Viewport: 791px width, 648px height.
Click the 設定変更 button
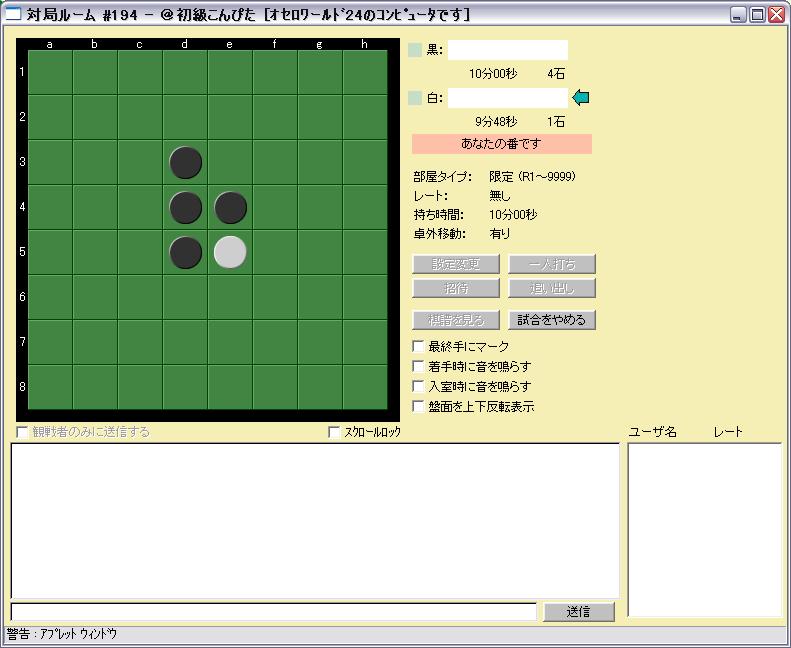[455, 264]
